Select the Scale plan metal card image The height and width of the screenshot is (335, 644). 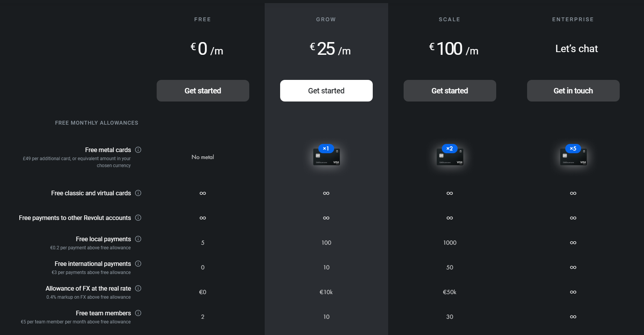coord(450,158)
